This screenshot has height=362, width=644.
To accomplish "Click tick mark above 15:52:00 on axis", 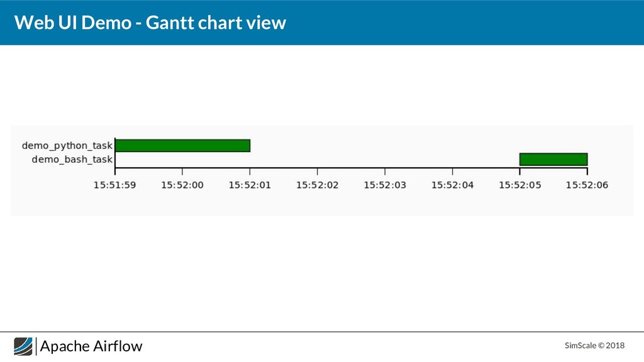I will 182,171.
